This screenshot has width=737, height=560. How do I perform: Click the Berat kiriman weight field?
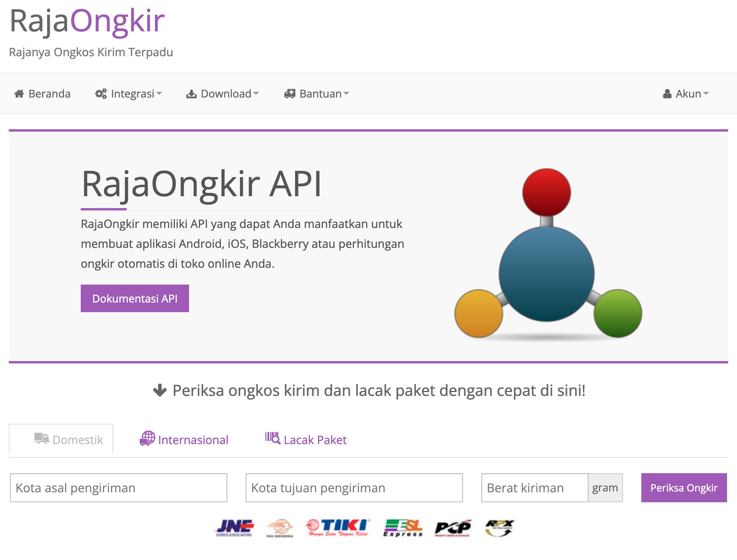point(535,488)
